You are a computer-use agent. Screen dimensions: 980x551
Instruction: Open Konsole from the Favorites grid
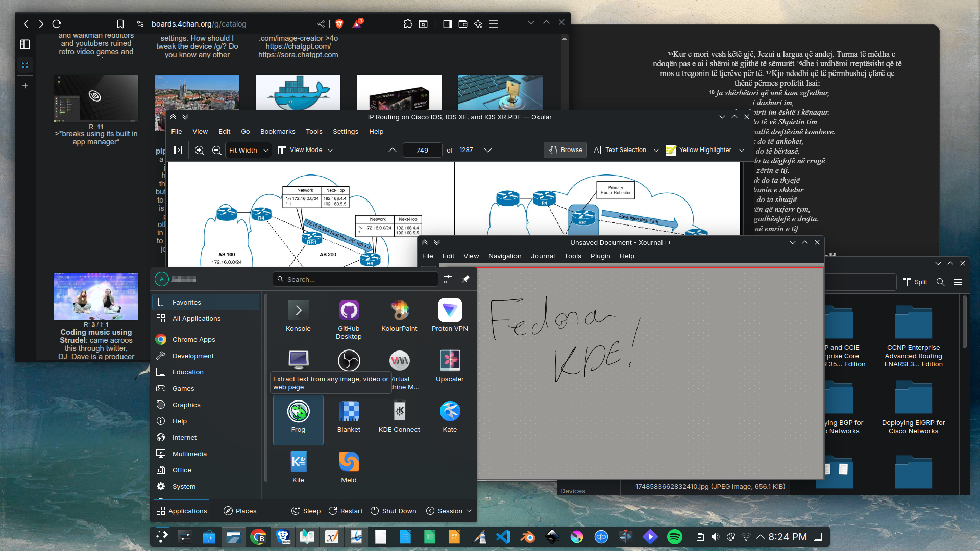(298, 316)
